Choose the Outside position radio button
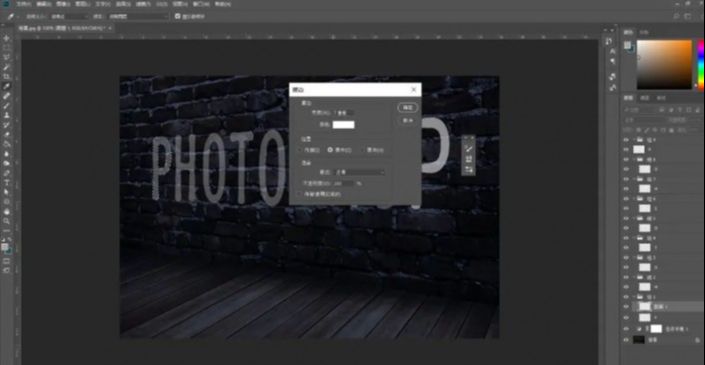This screenshot has height=365, width=705. point(362,150)
